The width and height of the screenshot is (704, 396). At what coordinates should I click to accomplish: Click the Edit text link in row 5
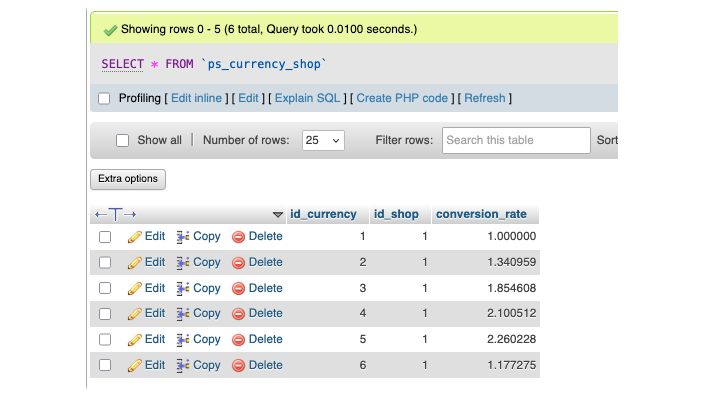coord(155,339)
